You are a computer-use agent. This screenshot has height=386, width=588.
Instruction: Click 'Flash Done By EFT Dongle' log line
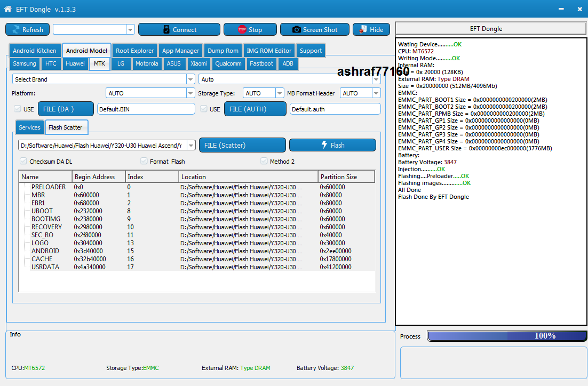coord(433,197)
